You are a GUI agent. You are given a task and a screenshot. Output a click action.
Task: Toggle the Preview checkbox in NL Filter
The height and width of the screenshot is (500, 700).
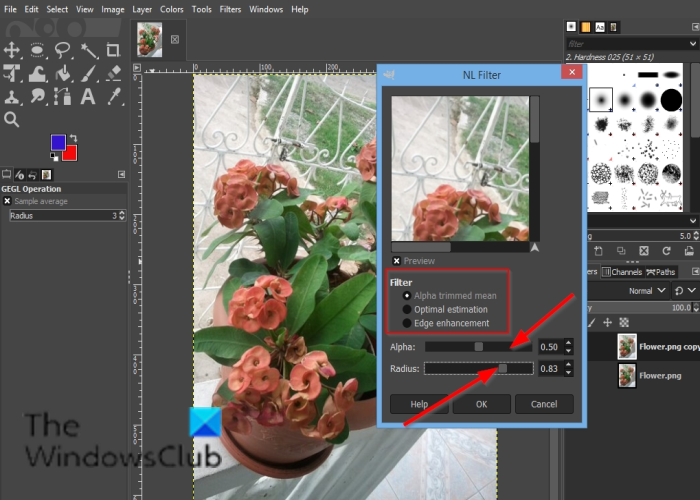[396, 261]
